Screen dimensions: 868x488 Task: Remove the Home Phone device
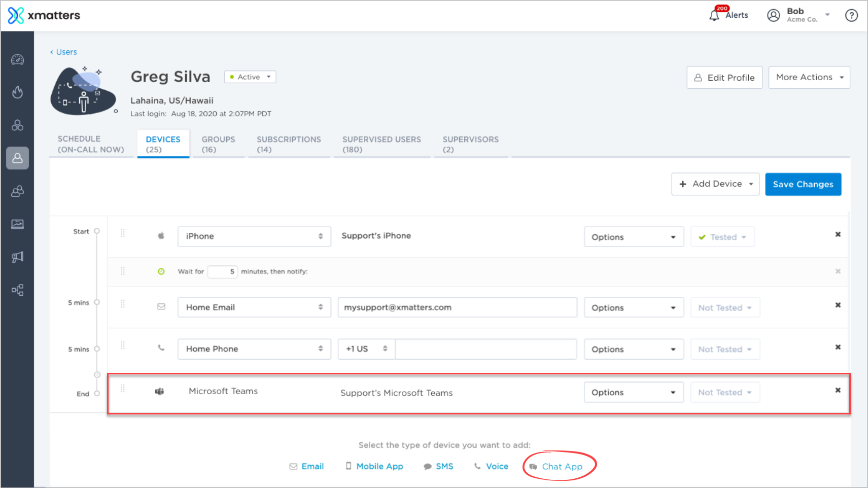click(x=838, y=347)
